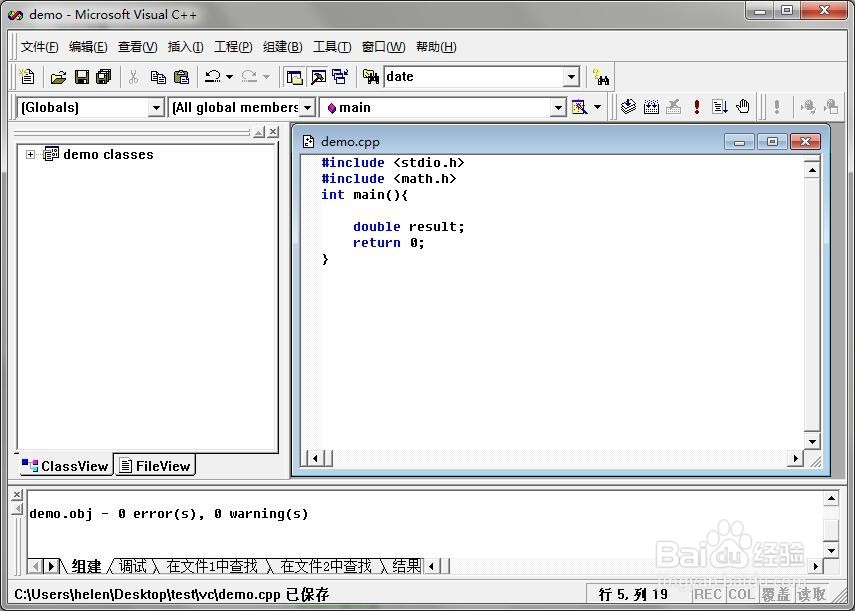
Task: Click the Paste clipboard icon
Action: 181,77
